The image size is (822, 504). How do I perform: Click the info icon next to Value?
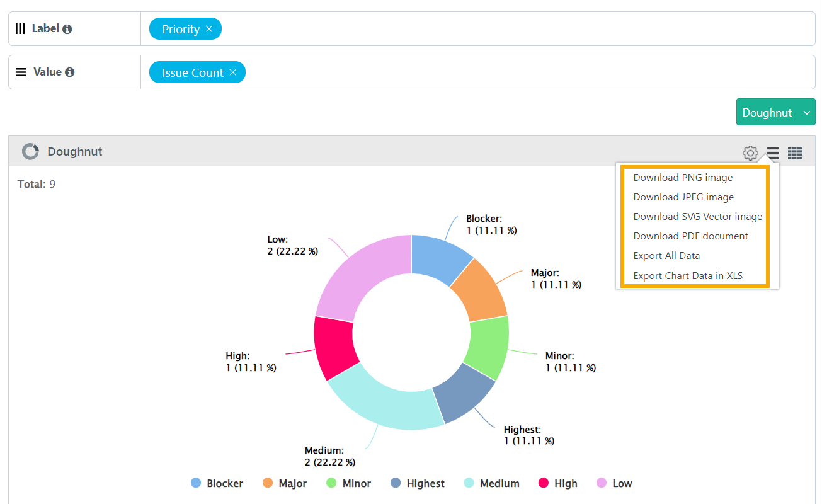pos(70,72)
